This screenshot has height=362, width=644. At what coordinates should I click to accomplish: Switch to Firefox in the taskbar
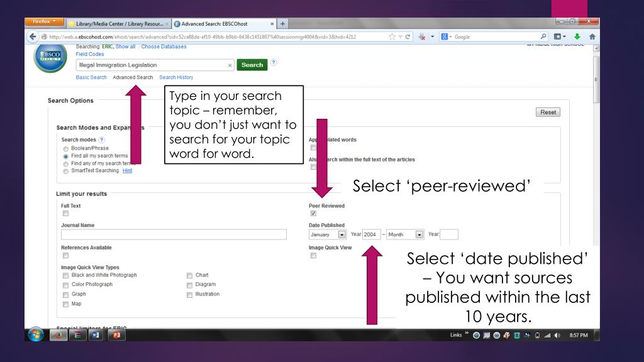58,335
